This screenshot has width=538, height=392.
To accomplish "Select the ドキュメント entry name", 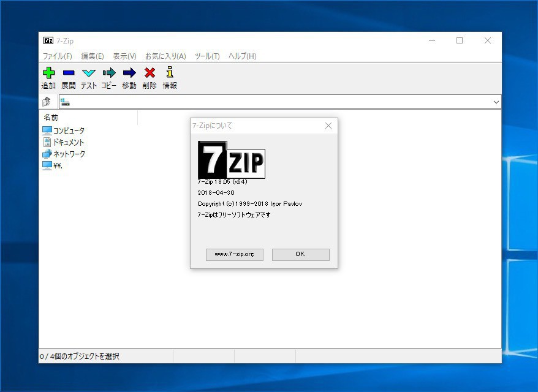I will (68, 142).
